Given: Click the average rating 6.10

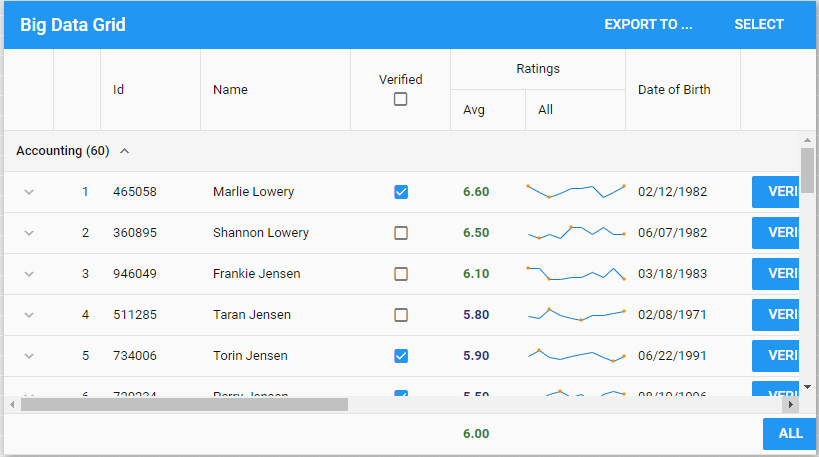Looking at the screenshot, I should 476,274.
